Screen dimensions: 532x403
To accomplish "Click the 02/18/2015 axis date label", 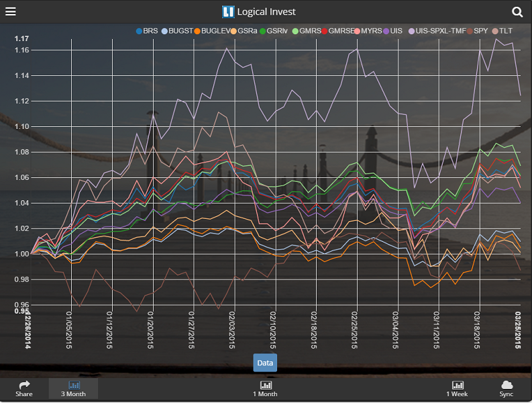I will point(314,330).
